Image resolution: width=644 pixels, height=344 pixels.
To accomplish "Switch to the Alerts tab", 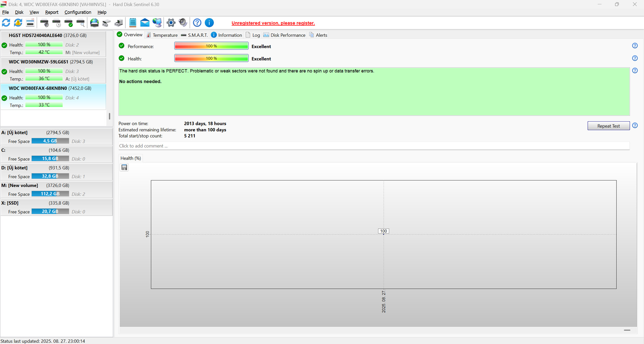I will point(318,35).
